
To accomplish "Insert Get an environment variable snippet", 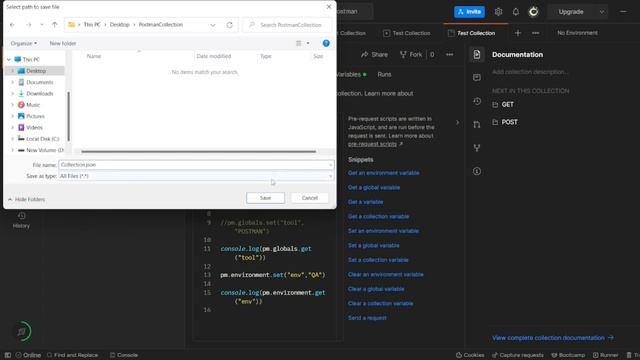I will 384,173.
